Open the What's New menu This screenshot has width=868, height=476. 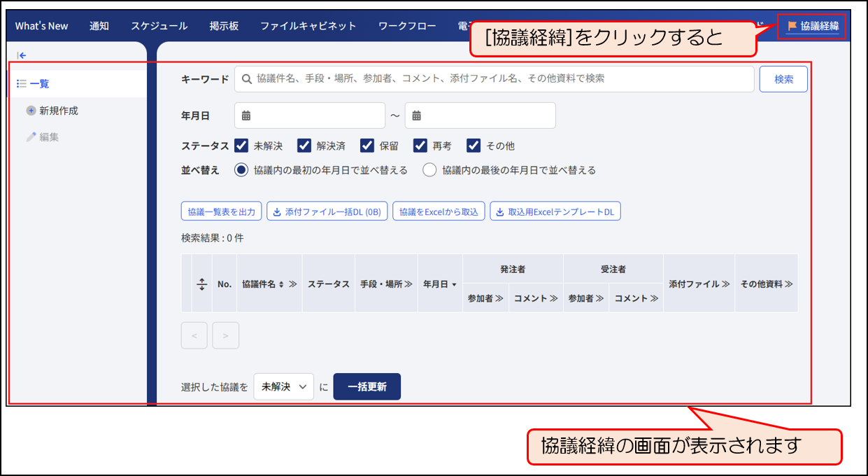tap(41, 26)
